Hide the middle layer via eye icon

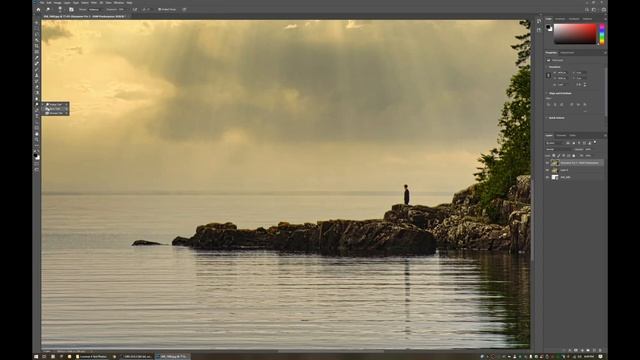(548, 170)
